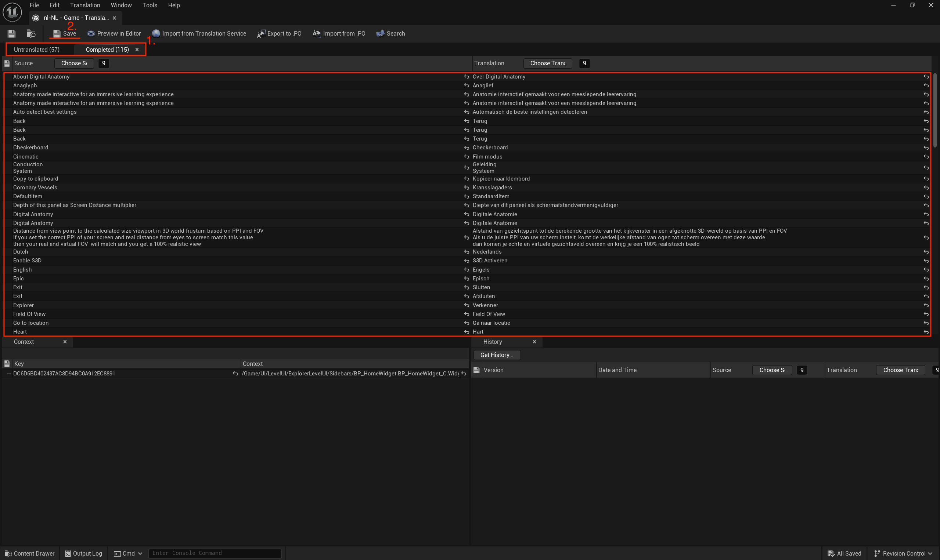The width and height of the screenshot is (940, 560).
Task: Click the Unreal Engine logo icon
Action: (12, 12)
